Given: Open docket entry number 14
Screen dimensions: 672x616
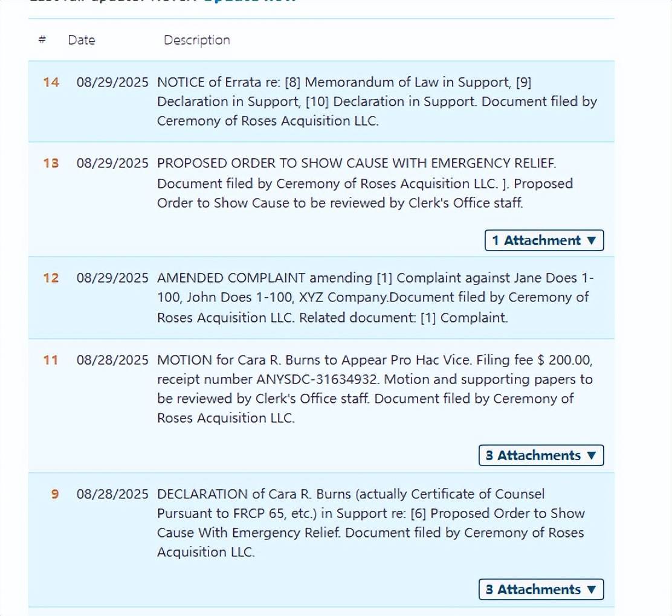Looking at the screenshot, I should coord(51,82).
